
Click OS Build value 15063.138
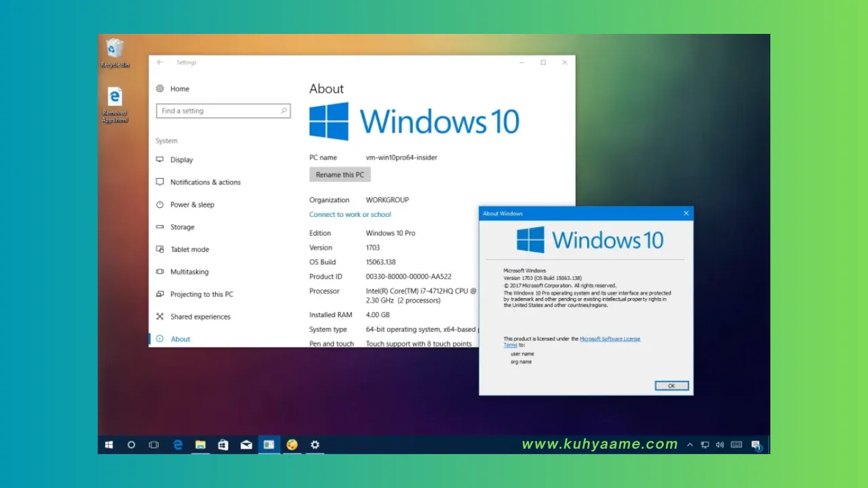[x=381, y=262]
